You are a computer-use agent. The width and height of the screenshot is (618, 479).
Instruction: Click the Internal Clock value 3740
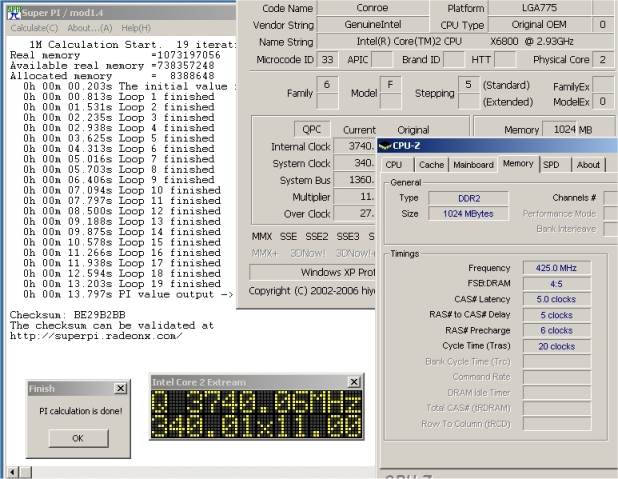(x=355, y=146)
